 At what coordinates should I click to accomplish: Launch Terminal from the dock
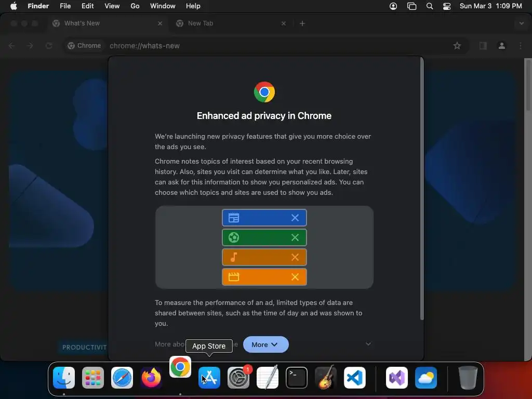297,378
